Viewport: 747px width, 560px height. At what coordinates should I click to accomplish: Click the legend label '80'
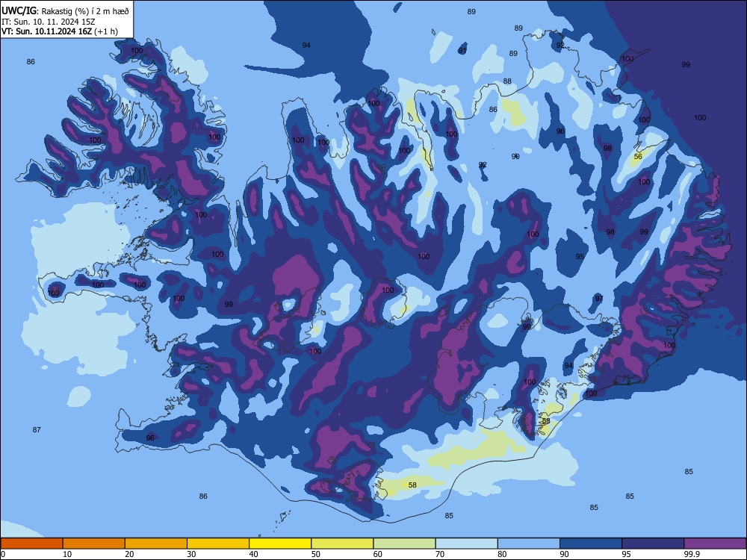502,554
